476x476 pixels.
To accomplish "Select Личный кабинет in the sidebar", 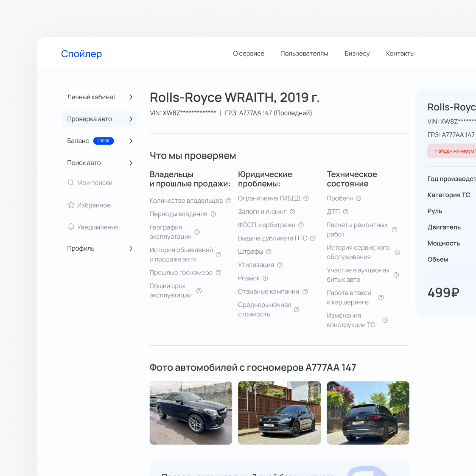I will [99, 97].
